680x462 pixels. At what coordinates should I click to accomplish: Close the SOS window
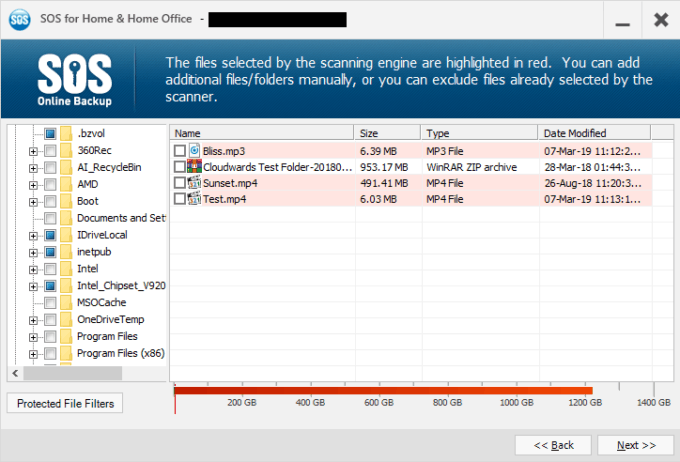(661, 20)
